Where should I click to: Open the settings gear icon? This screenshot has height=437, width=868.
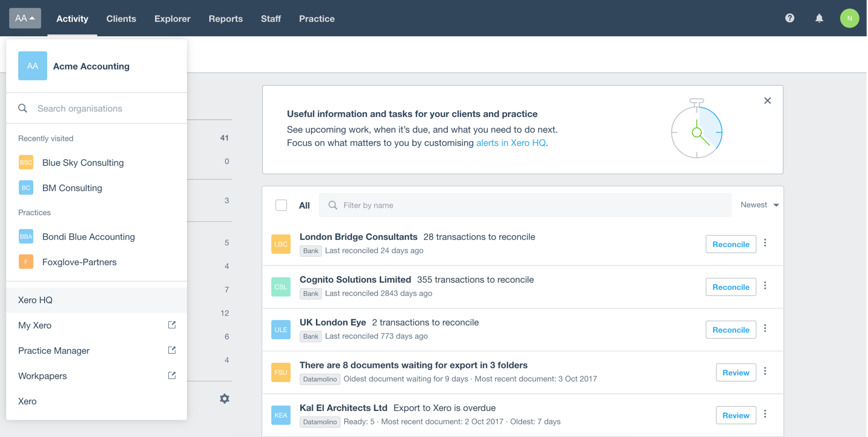point(224,398)
